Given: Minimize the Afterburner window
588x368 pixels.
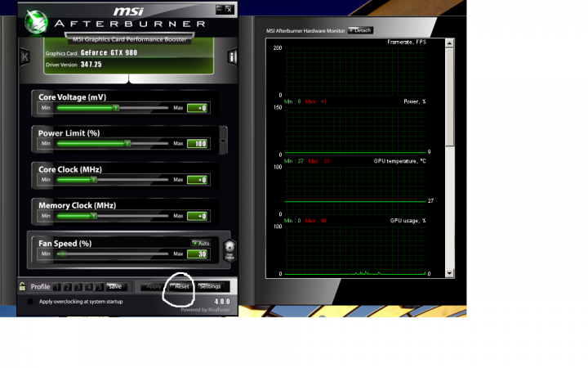Looking at the screenshot, I should click(220, 9).
